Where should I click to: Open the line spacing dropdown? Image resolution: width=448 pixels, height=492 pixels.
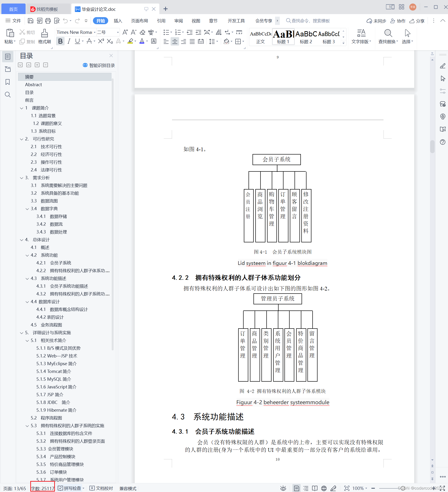coord(217,42)
